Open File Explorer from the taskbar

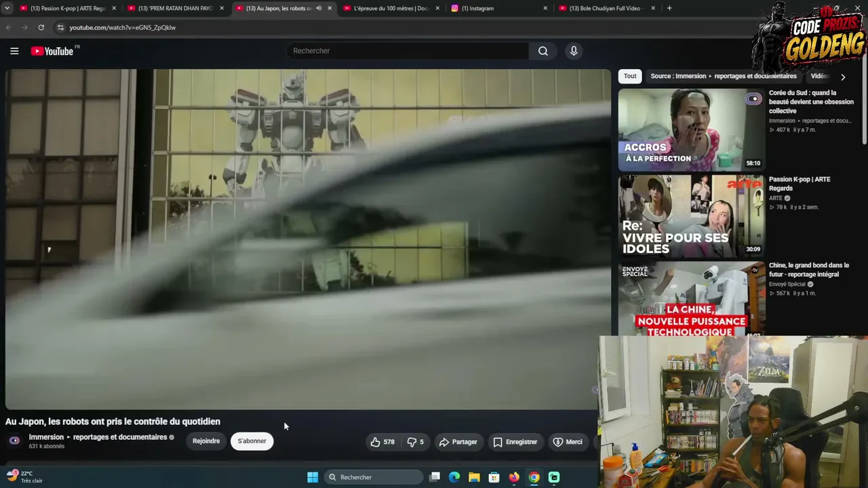(474, 477)
